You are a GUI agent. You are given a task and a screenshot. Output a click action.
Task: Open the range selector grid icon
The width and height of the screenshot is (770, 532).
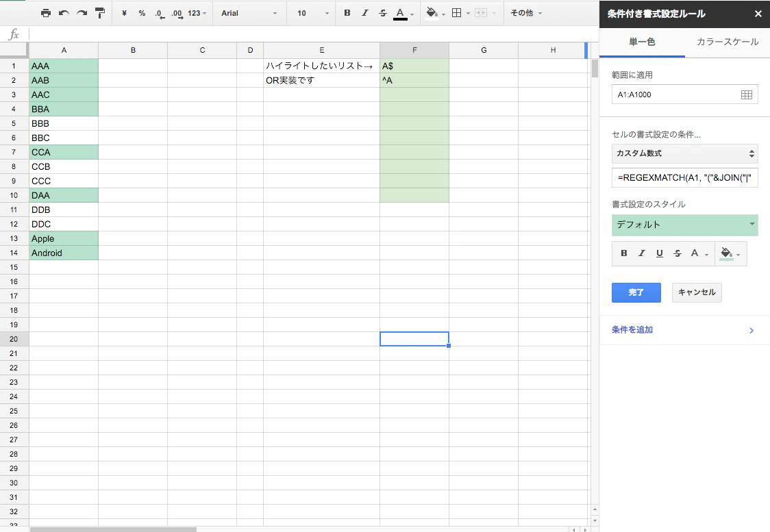click(747, 94)
